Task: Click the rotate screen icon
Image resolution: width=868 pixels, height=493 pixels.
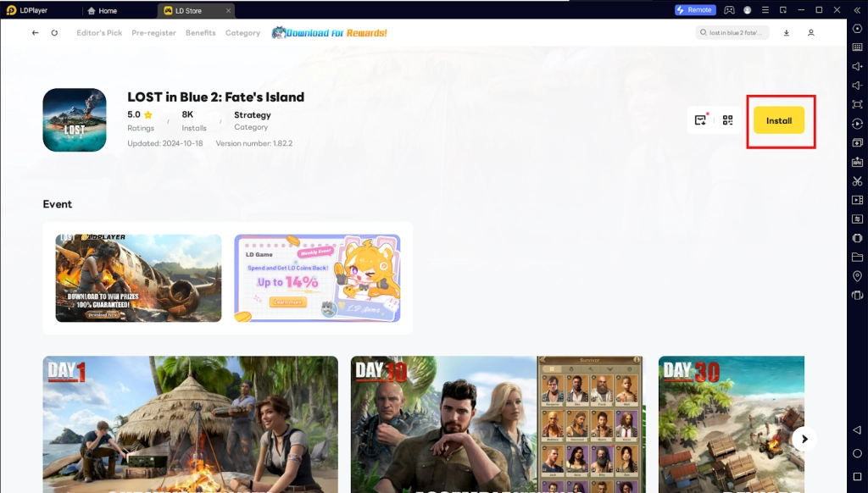Action: tap(857, 295)
